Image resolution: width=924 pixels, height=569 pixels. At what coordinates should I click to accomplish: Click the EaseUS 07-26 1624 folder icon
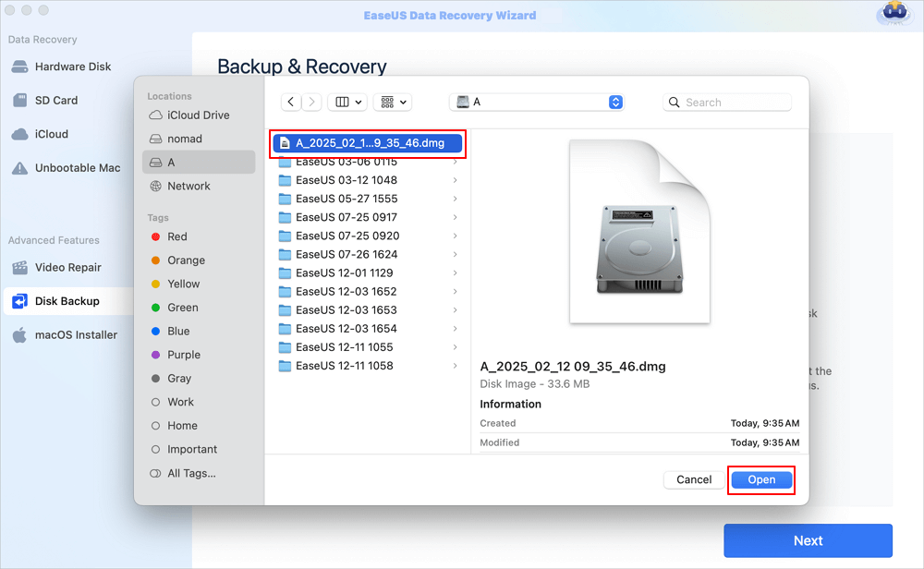click(285, 254)
